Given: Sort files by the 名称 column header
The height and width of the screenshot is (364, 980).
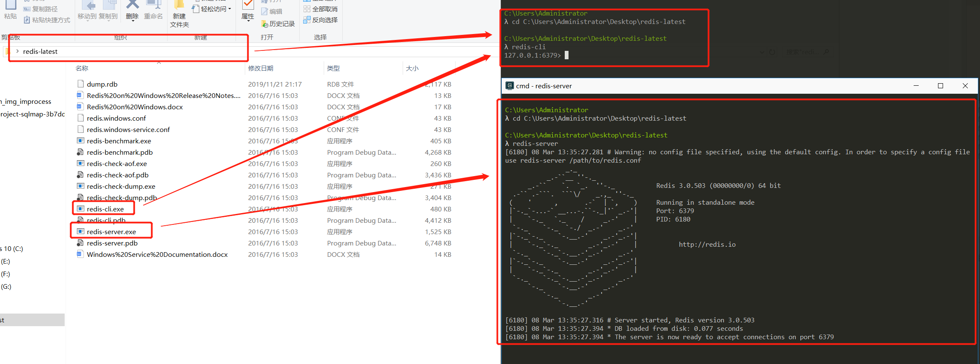Looking at the screenshot, I should click(x=82, y=68).
